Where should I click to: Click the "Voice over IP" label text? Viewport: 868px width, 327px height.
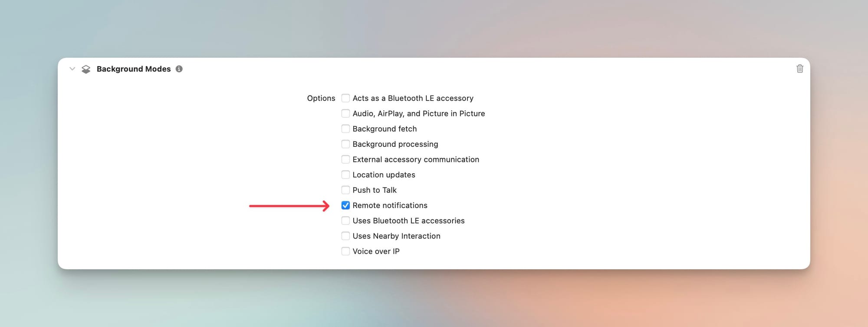click(x=376, y=251)
